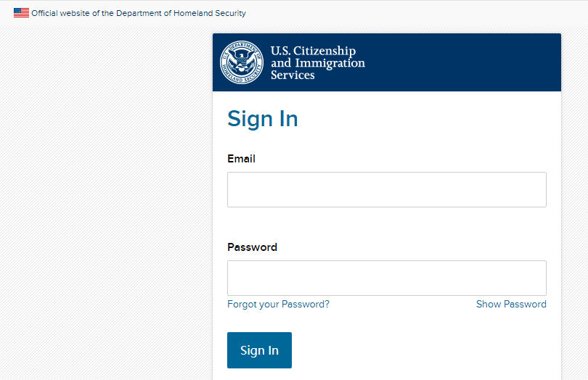This screenshot has width=588, height=380.
Task: Focus the Password input field
Action: pyautogui.click(x=386, y=278)
